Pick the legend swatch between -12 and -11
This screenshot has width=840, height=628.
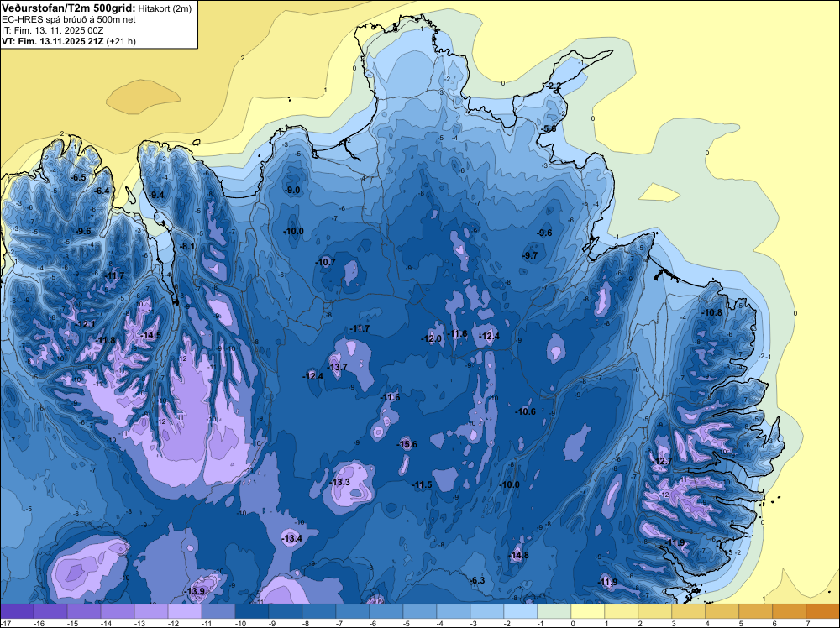tap(185, 611)
